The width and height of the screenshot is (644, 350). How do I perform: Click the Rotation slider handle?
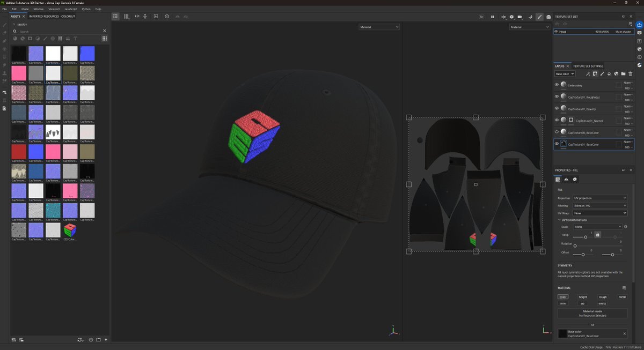pyautogui.click(x=575, y=246)
